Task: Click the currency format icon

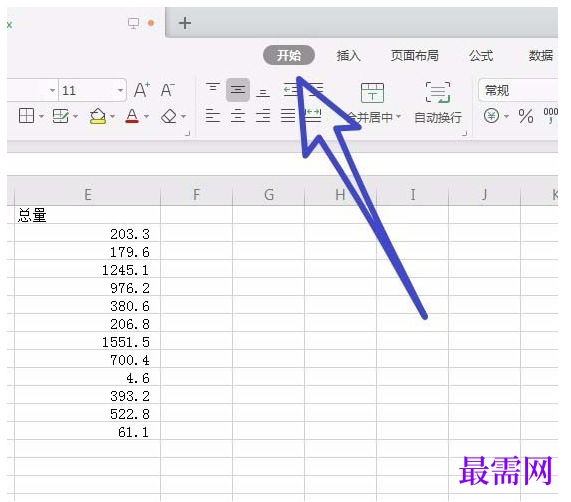Action: pos(491,116)
